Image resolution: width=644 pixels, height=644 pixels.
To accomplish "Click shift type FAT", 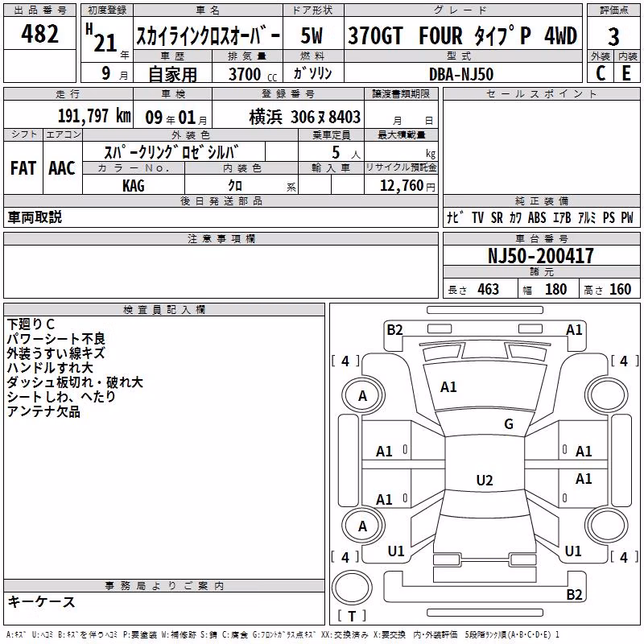I will (23, 168).
